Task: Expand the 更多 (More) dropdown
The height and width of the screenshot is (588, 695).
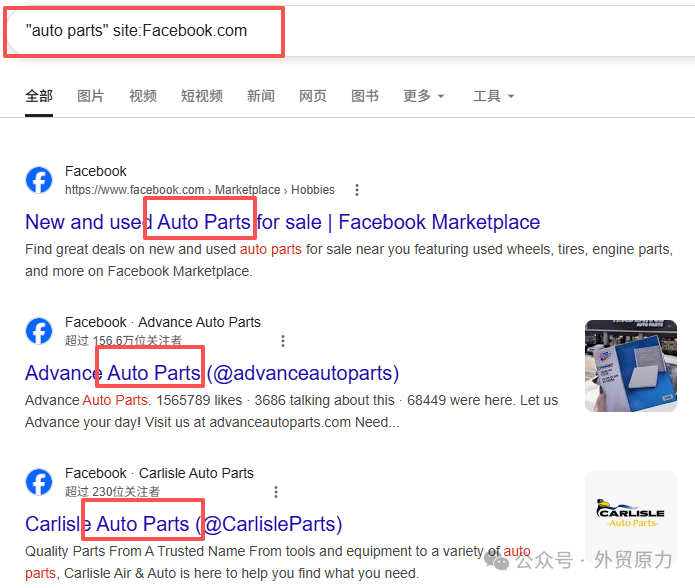Action: click(x=423, y=96)
